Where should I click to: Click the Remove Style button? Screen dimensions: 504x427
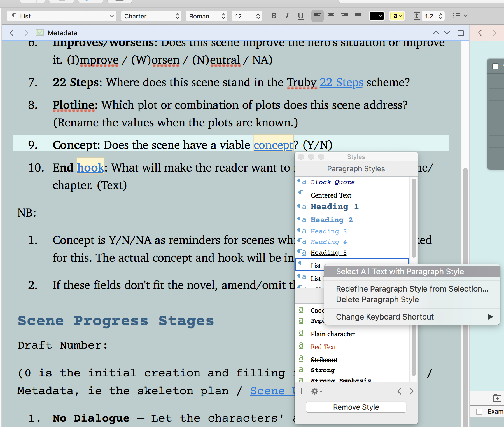pyautogui.click(x=356, y=407)
